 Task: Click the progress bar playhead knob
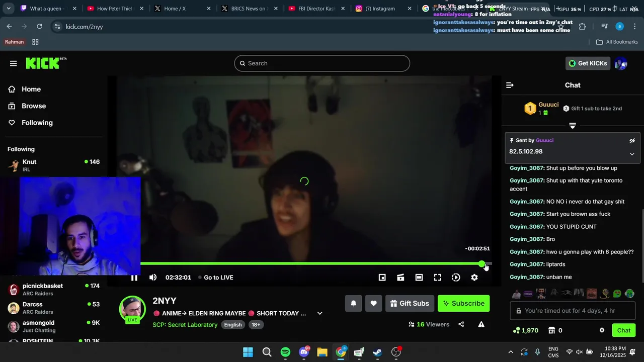(x=482, y=263)
